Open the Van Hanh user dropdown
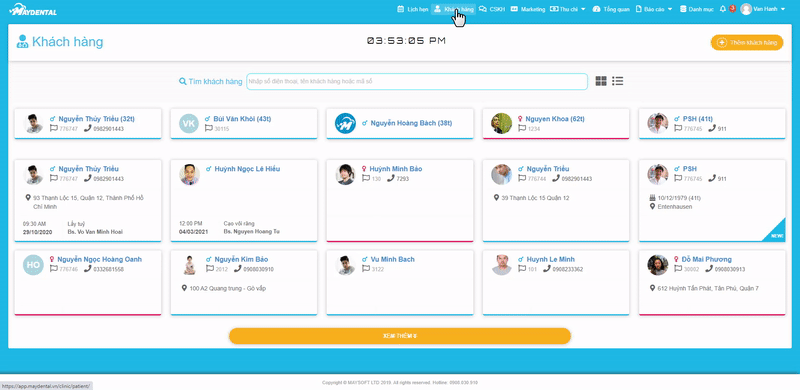This screenshot has width=800, height=390. [x=763, y=9]
